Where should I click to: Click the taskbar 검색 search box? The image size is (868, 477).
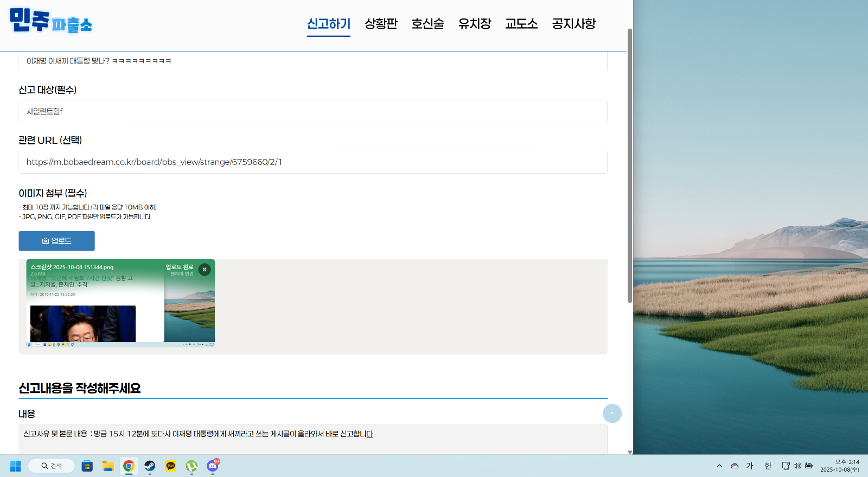(52, 466)
